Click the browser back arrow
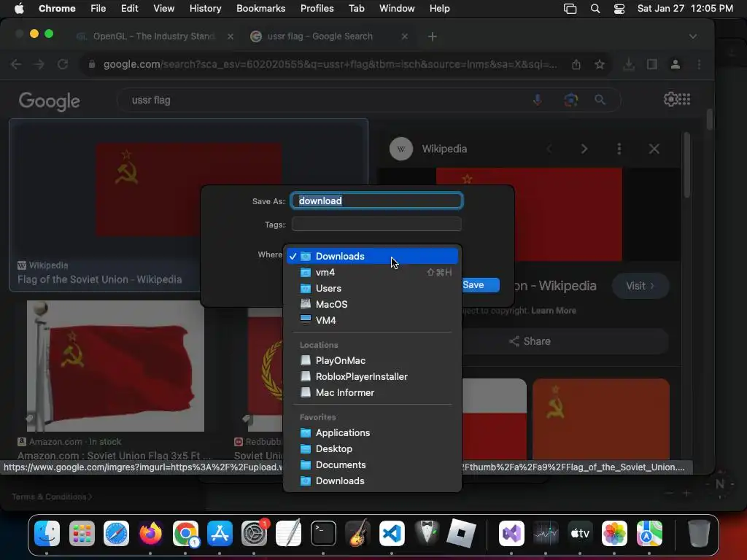This screenshot has width=747, height=560. [x=16, y=64]
